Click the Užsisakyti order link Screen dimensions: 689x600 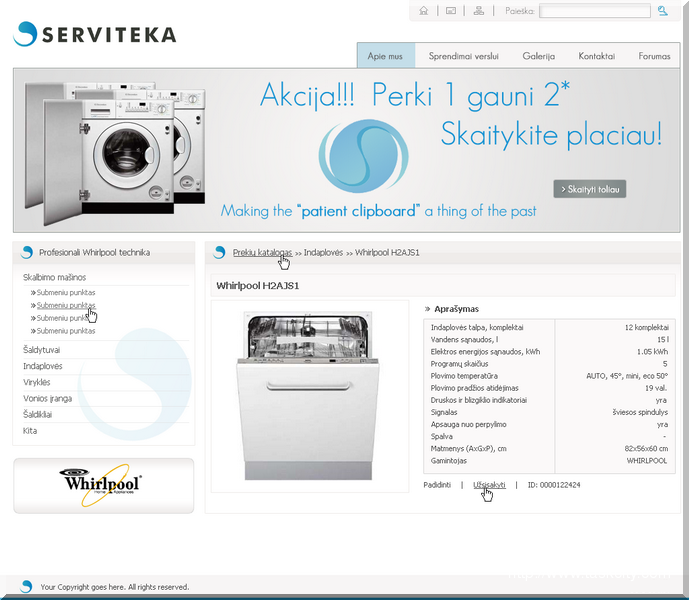[x=489, y=484]
